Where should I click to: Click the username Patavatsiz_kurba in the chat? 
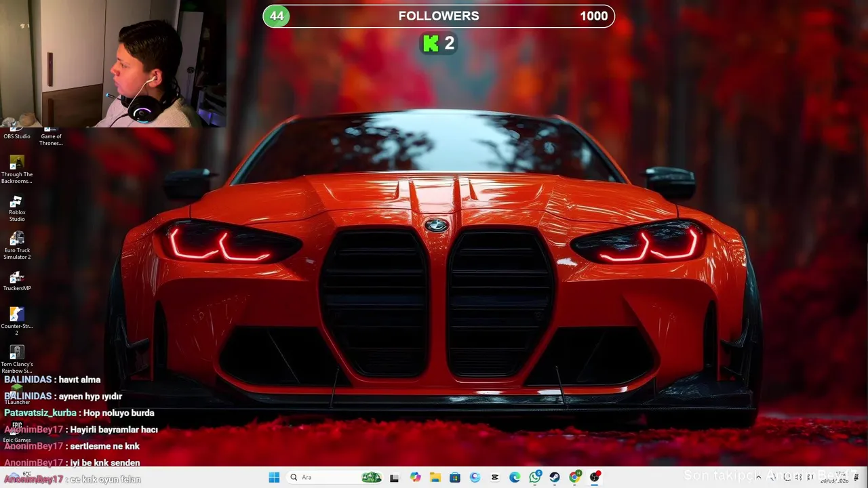click(40, 413)
